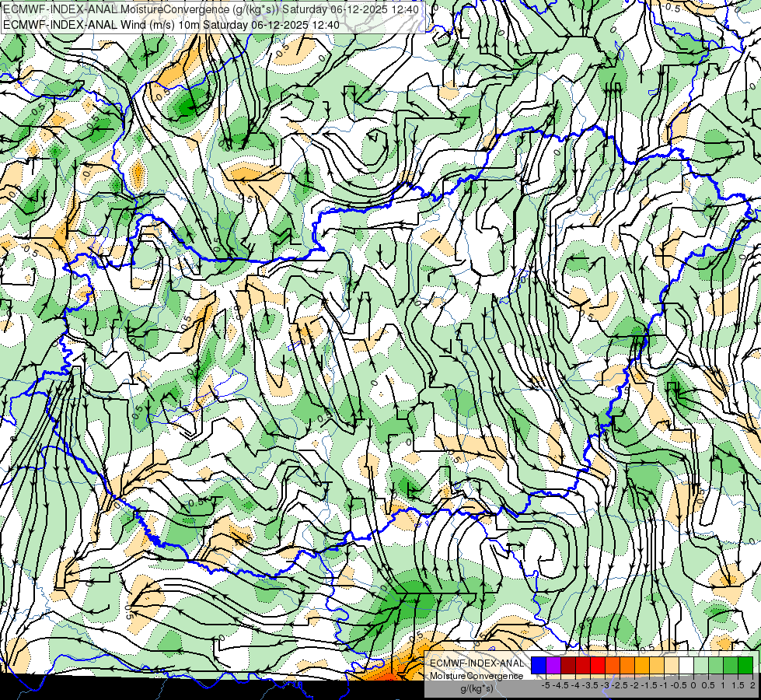The height and width of the screenshot is (700, 761).
Task: Click the purple legend swatch
Action: click(553, 666)
